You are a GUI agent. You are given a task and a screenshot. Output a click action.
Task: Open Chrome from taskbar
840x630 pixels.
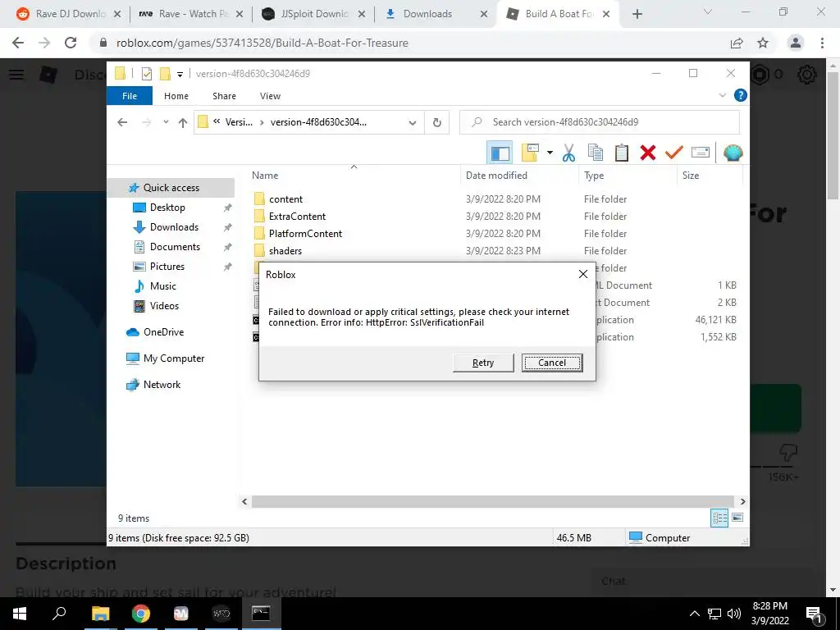point(141,614)
